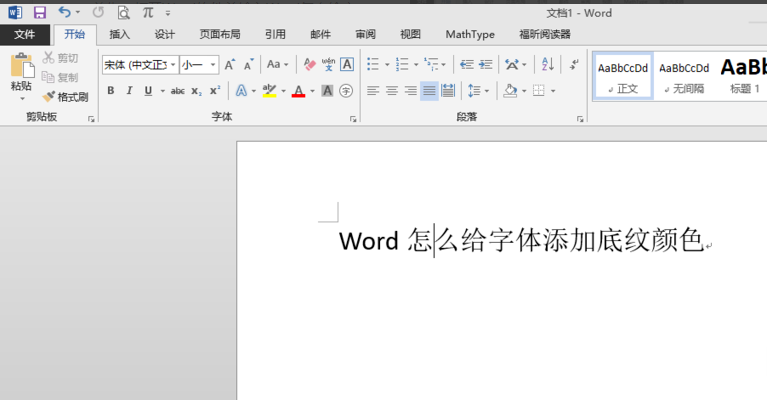Align text right
Screen dimensions: 767x400
coord(410,90)
